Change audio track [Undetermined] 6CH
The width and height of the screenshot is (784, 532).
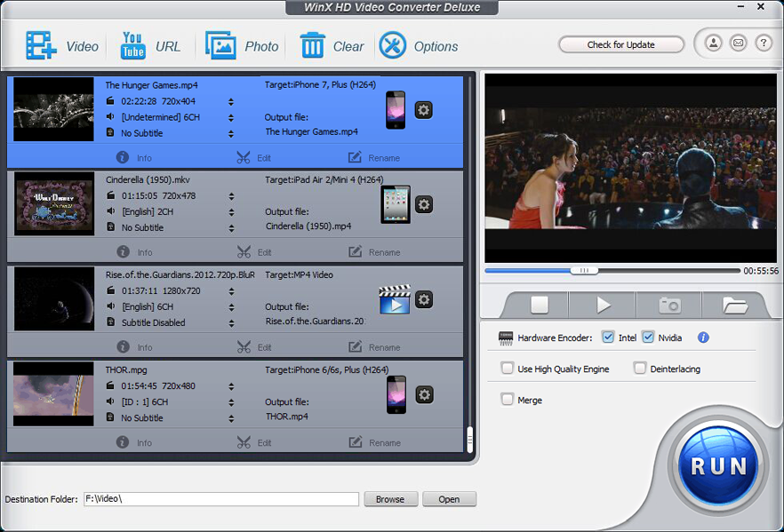point(231,118)
